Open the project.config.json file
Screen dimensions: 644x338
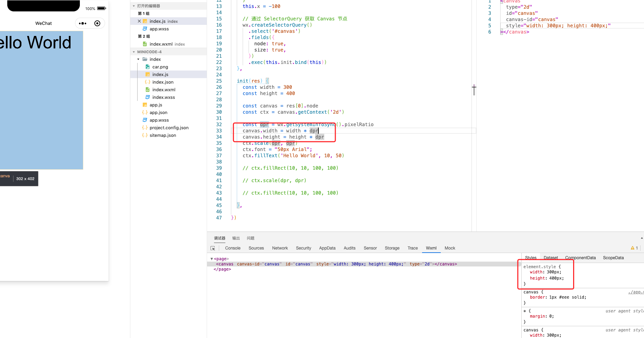tap(169, 128)
